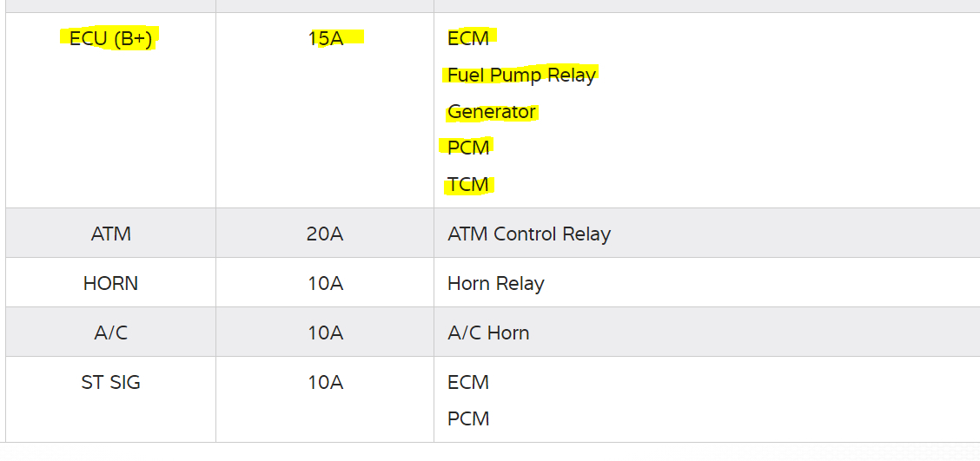This screenshot has width=980, height=461.
Task: Click the 10A rating in the A/C row
Action: click(325, 333)
